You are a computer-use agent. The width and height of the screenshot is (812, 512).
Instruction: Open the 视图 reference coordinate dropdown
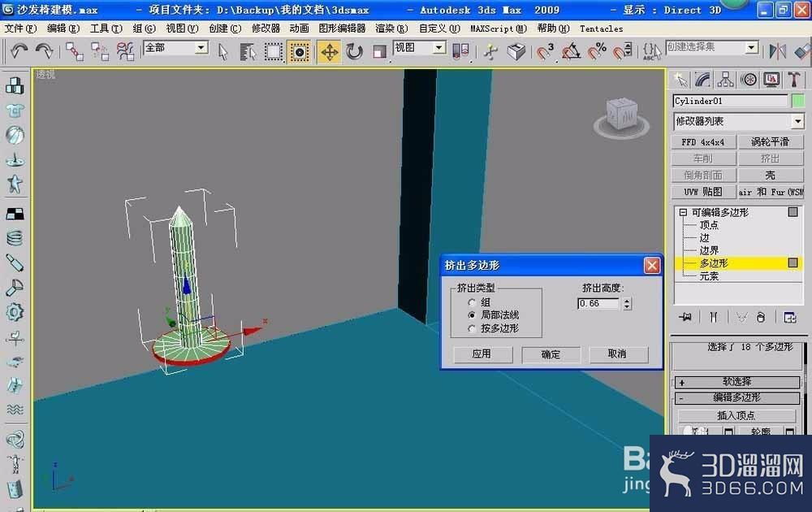pos(439,48)
